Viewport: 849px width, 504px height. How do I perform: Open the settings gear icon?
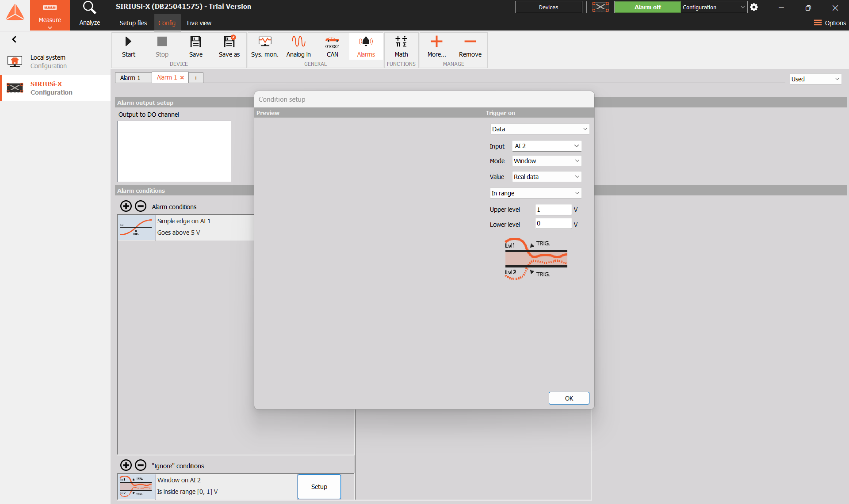tap(754, 7)
